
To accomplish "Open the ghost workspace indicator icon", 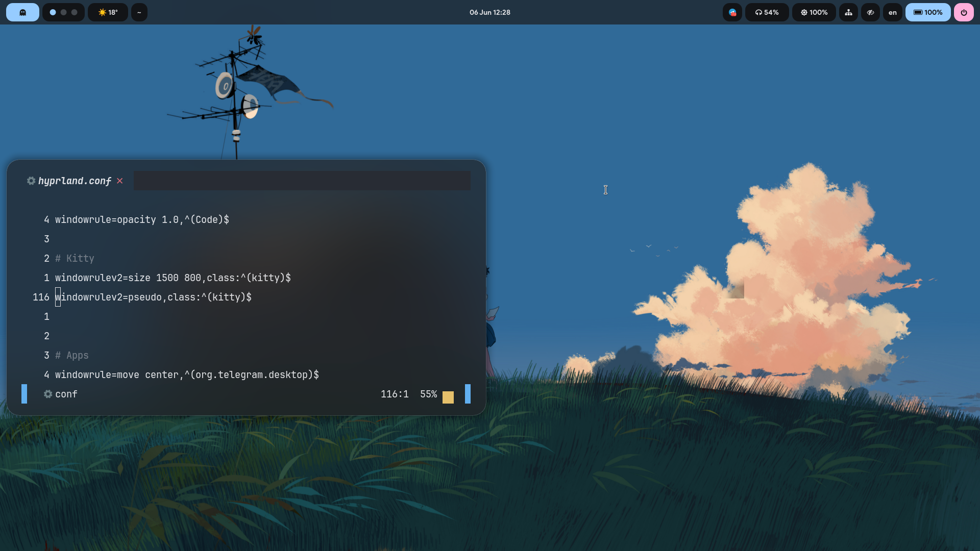I will [x=22, y=12].
